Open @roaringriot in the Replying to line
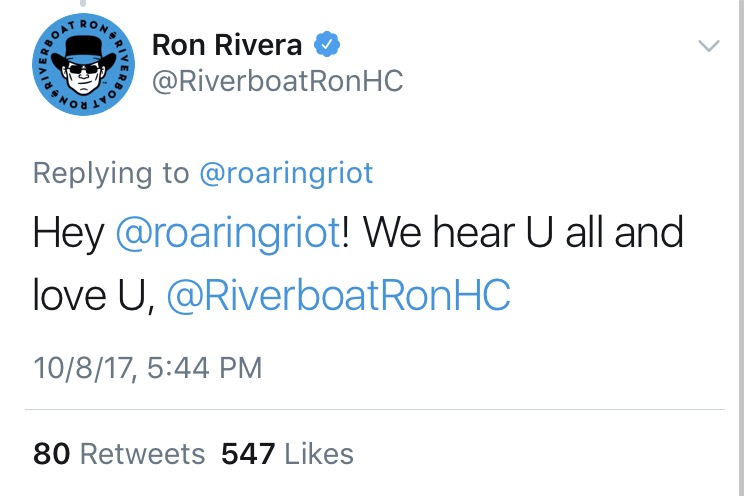This screenshot has width=750, height=496. click(286, 173)
